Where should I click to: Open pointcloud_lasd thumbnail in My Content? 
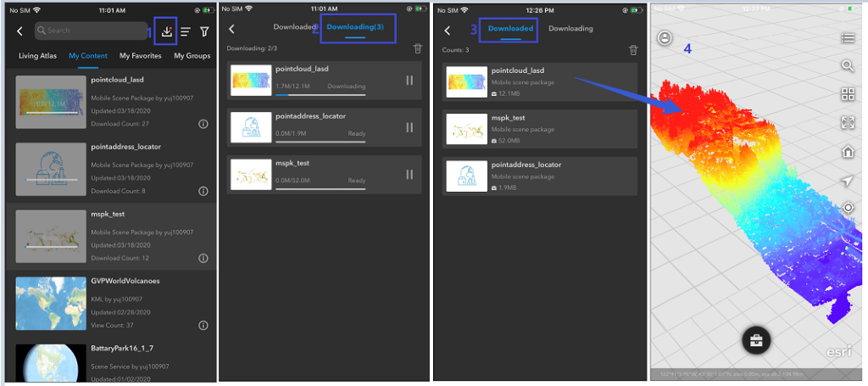[x=50, y=102]
